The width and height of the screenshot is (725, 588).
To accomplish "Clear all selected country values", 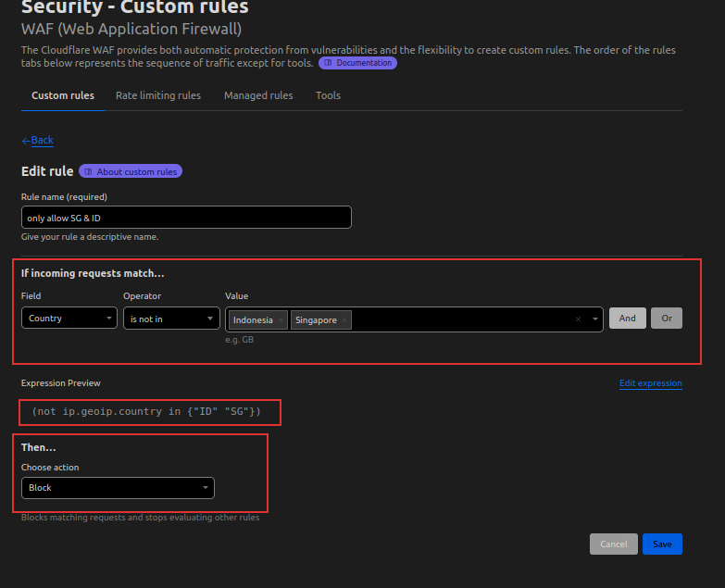I will coord(579,319).
